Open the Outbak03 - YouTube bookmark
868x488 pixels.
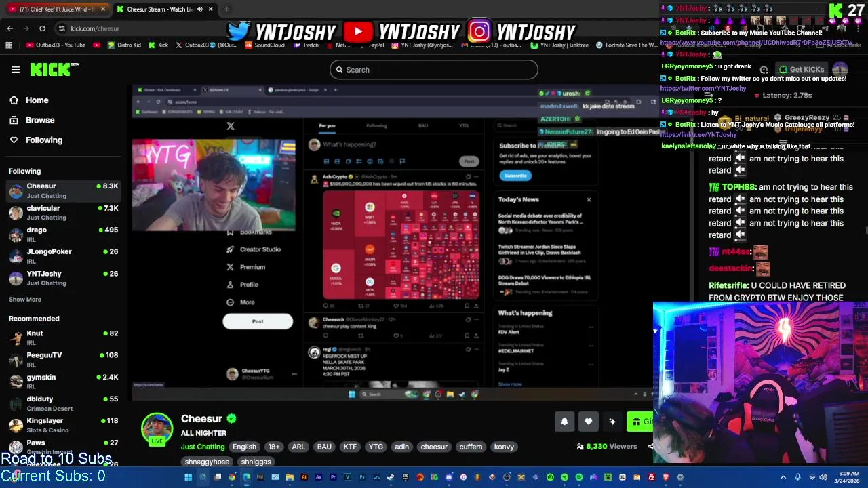click(56, 45)
